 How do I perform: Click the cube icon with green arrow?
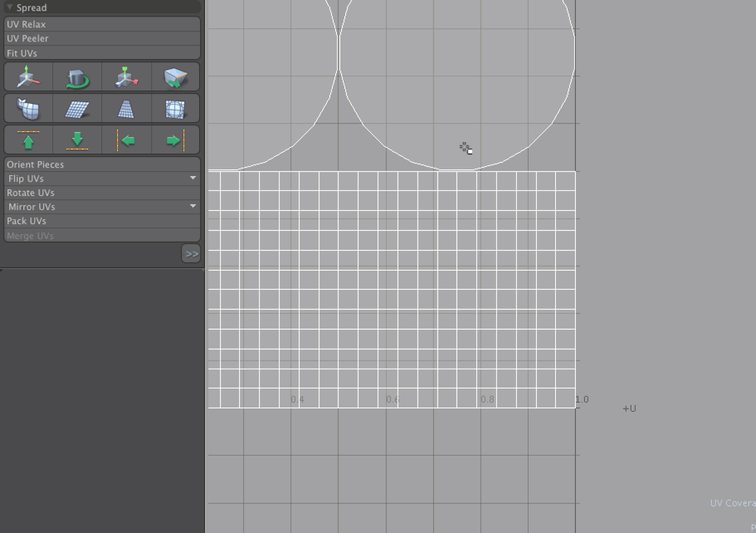175,77
